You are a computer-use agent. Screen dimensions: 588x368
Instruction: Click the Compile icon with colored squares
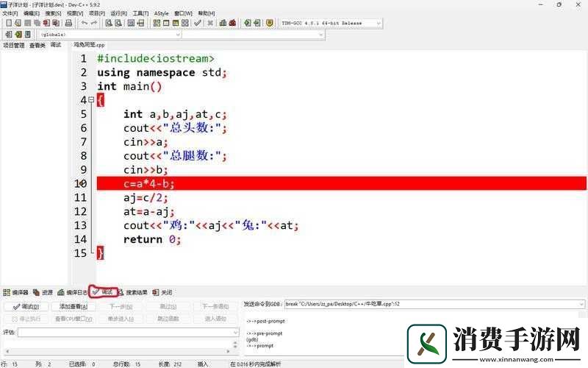(156, 23)
